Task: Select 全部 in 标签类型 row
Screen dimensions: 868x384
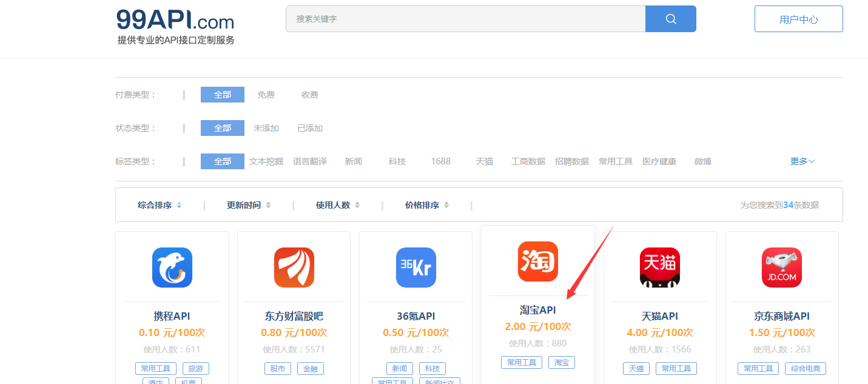Action: coord(223,161)
